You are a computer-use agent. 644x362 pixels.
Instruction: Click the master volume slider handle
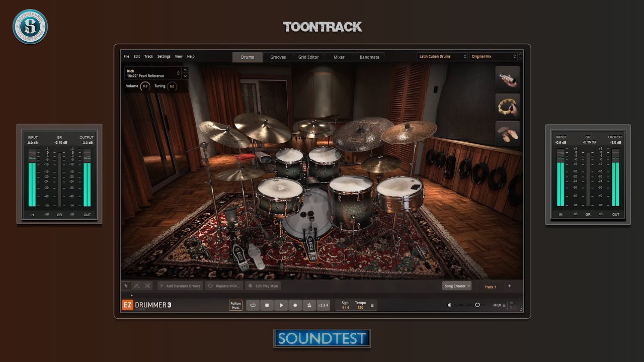coord(477,305)
